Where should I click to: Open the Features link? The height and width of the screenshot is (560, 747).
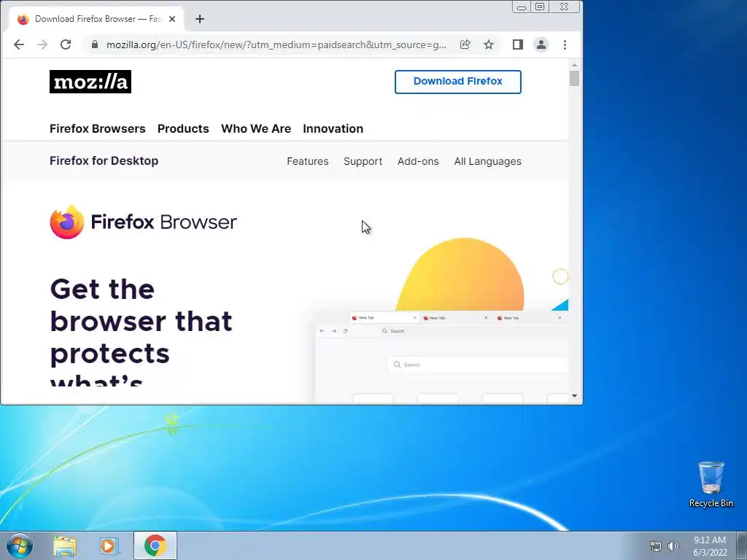(308, 161)
